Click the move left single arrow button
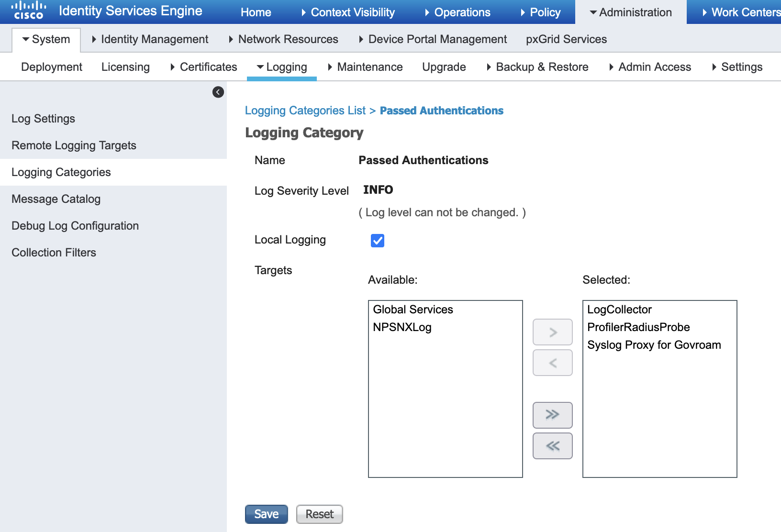The image size is (781, 532). pos(552,363)
